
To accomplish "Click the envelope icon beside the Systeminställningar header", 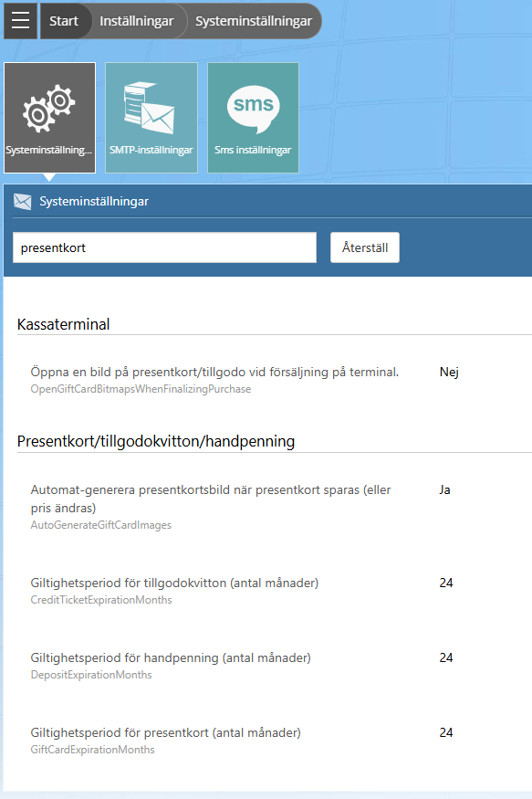I will [23, 202].
